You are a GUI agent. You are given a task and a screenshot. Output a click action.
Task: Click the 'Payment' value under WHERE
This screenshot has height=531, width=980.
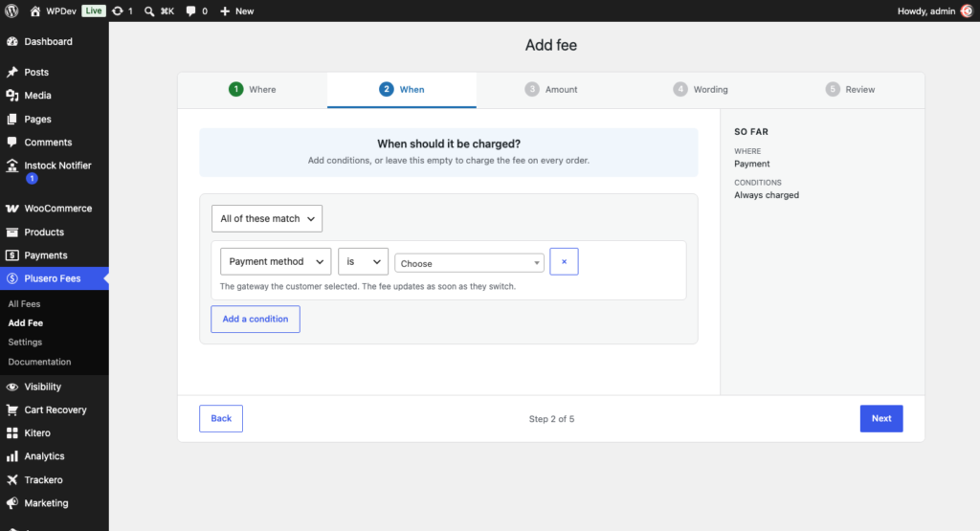click(x=752, y=164)
